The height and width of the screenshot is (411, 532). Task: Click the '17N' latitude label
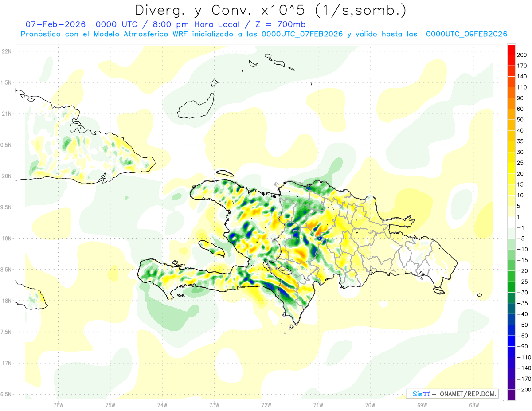[7, 363]
